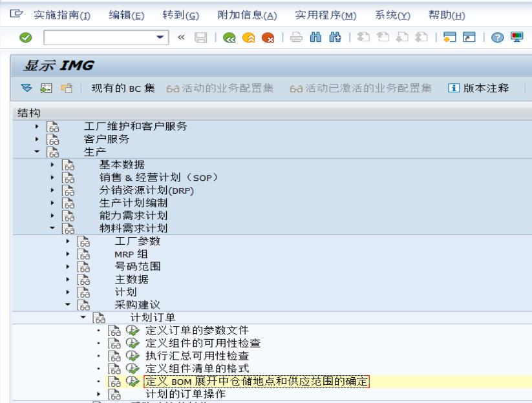Expand the 工厂维护和客户服务 node
Viewport: 532px width, 403px height.
[37, 127]
